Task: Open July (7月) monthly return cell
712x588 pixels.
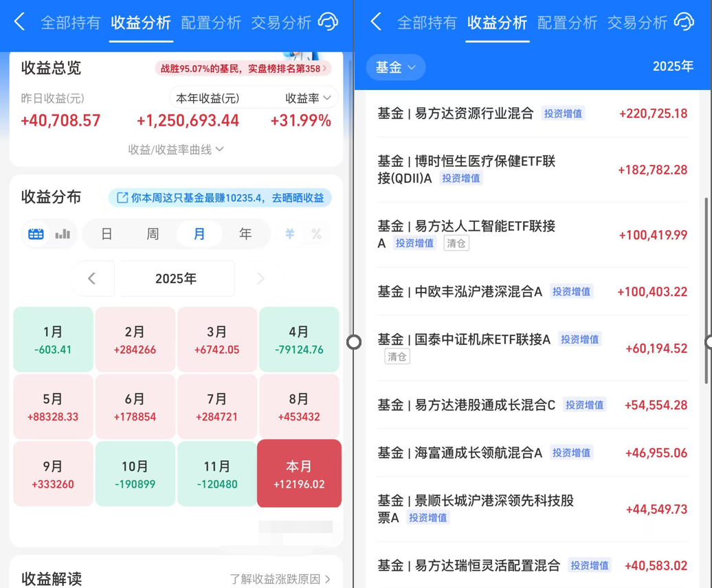Action: coord(217,407)
